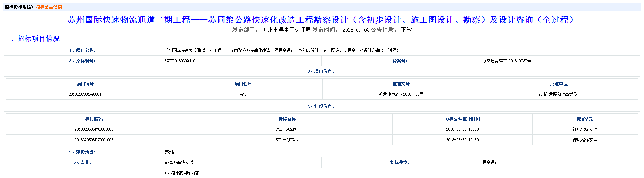The height and width of the screenshot is (178, 644).
Task: Select the 苏州市发展和改革委员会 approving unit cell
Action: [559, 94]
